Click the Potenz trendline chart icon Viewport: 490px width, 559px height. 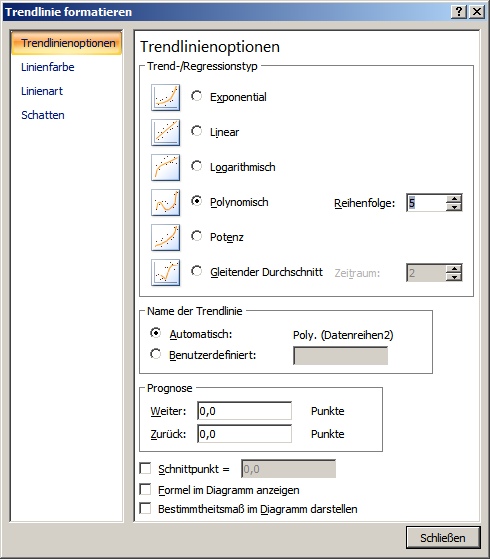(x=165, y=237)
